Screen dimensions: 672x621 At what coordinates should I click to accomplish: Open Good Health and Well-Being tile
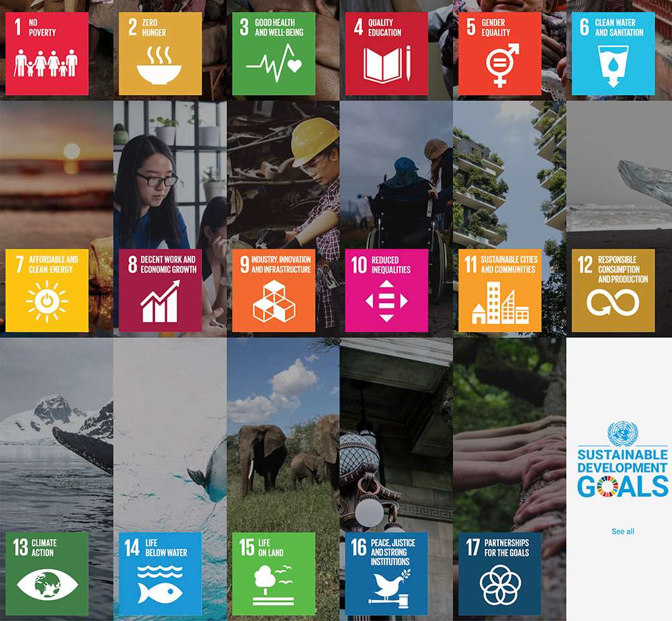tap(274, 54)
